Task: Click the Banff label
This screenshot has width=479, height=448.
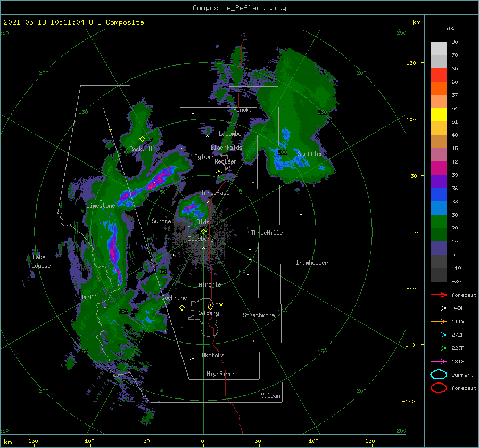Action: [x=88, y=297]
